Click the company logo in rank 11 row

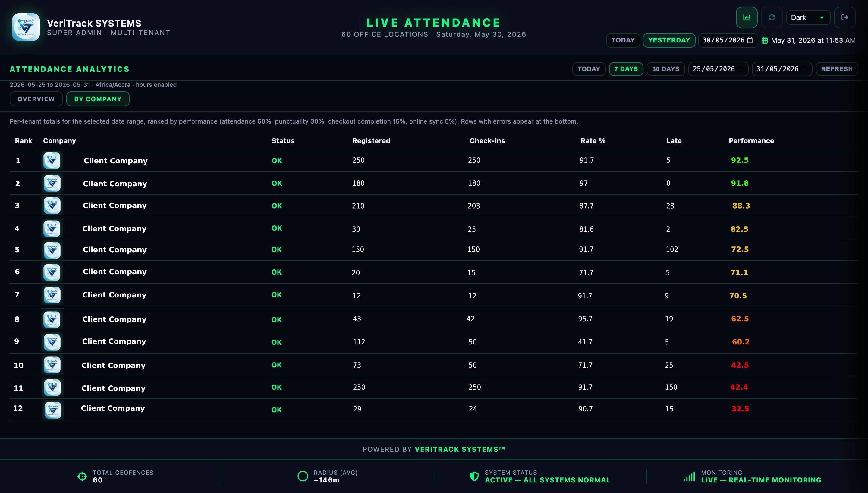52,387
